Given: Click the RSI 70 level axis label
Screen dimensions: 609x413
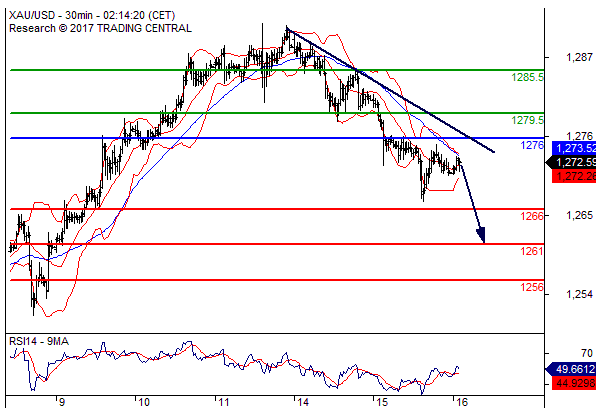Looking at the screenshot, I should tap(586, 353).
